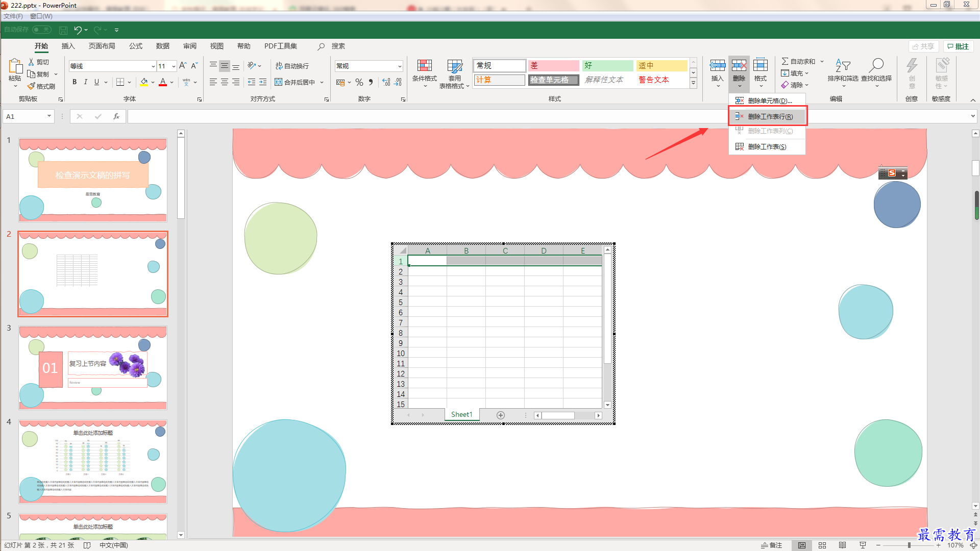The height and width of the screenshot is (551, 980).
Task: Add a new sheet with plus icon
Action: tap(501, 415)
